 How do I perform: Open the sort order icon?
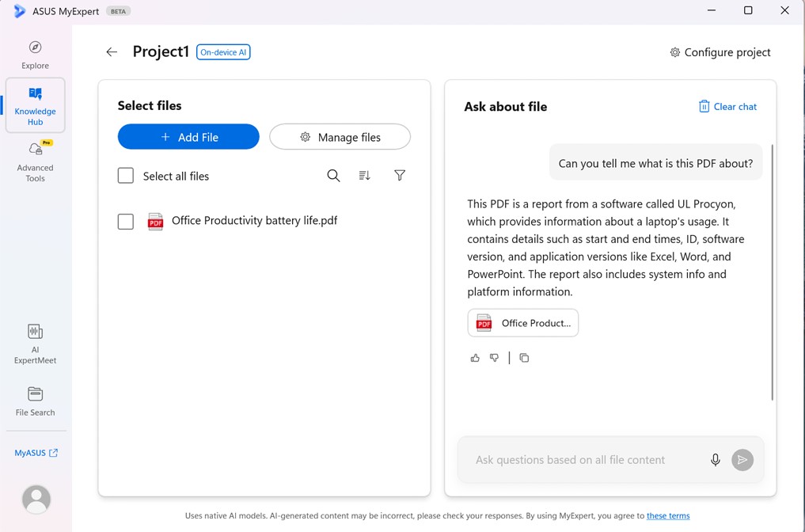365,176
